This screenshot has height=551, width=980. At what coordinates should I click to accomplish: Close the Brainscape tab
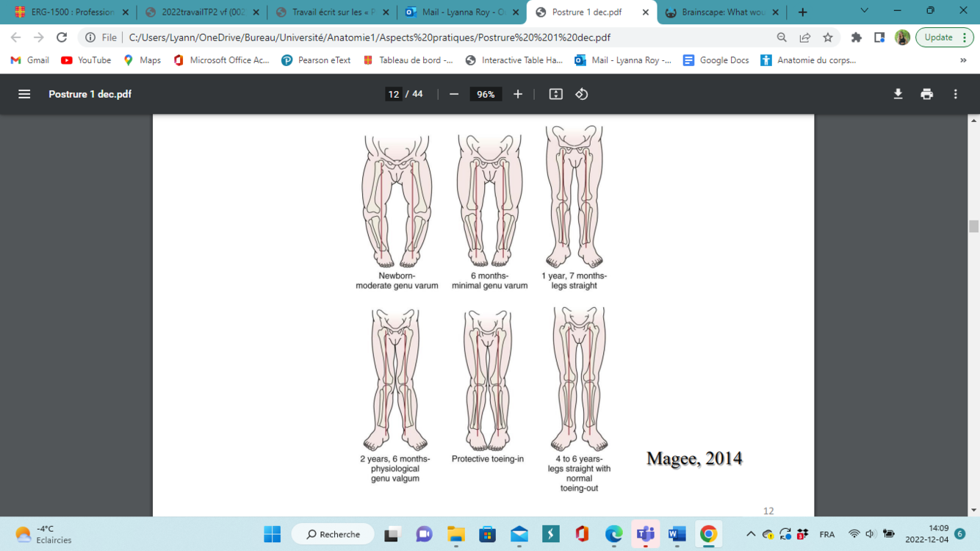[775, 12]
